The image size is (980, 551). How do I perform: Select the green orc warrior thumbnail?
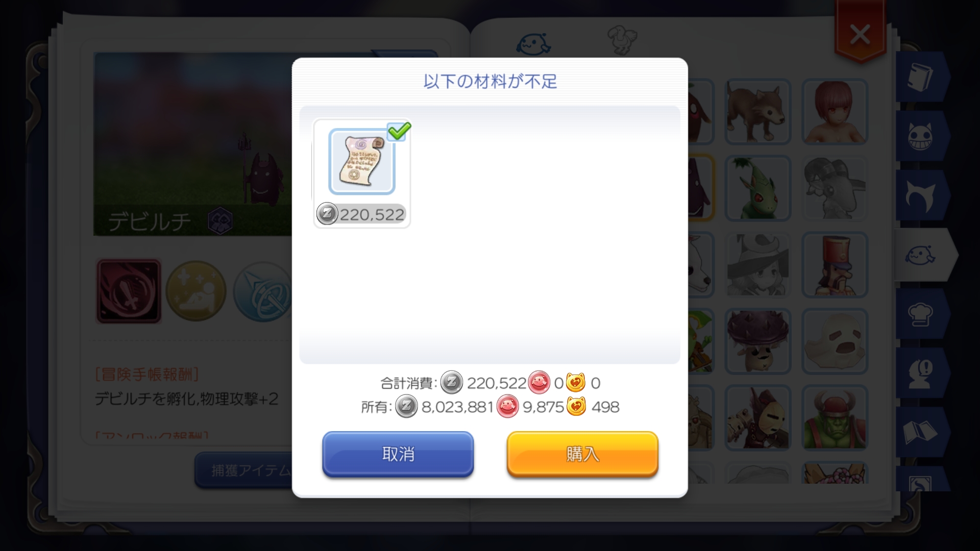click(x=835, y=418)
